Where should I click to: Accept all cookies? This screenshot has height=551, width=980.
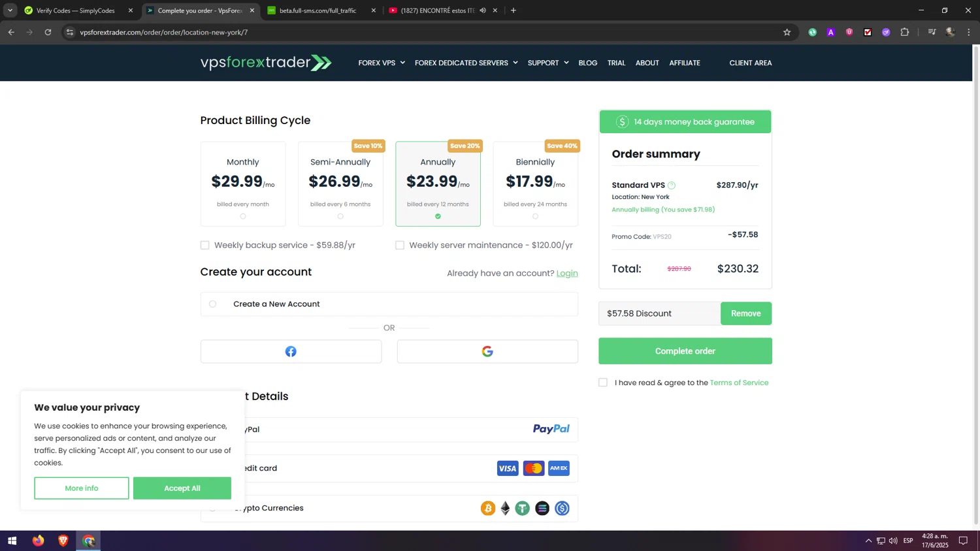coord(182,488)
